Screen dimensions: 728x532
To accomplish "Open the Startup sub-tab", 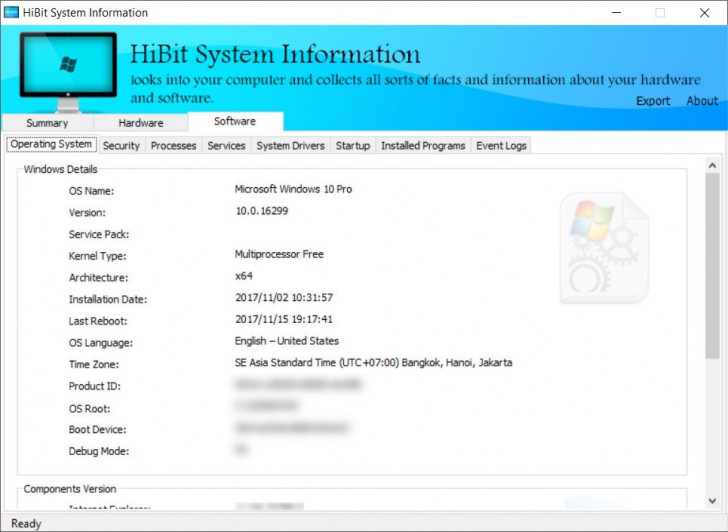I will coord(353,146).
